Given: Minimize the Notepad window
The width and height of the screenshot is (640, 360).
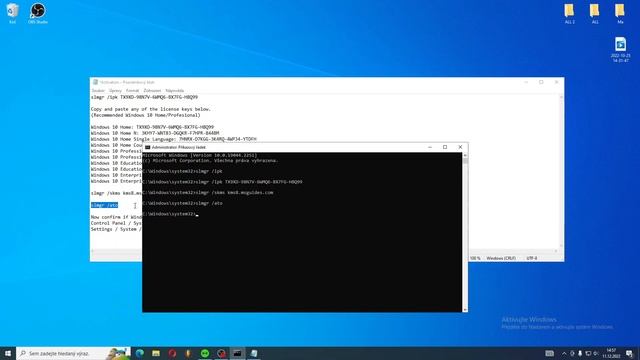Looking at the screenshot, I should pyautogui.click(x=526, y=82).
